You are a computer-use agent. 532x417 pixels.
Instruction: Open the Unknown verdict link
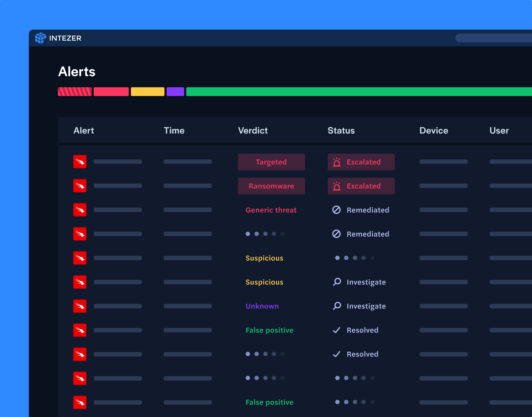[x=262, y=306]
